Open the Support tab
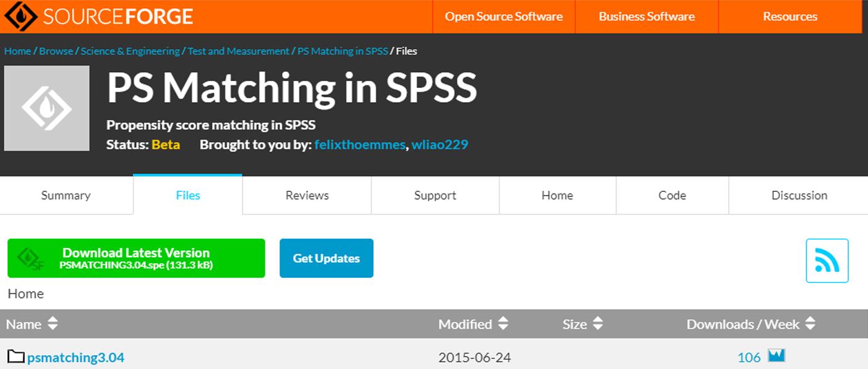868x369 pixels. coord(435,196)
